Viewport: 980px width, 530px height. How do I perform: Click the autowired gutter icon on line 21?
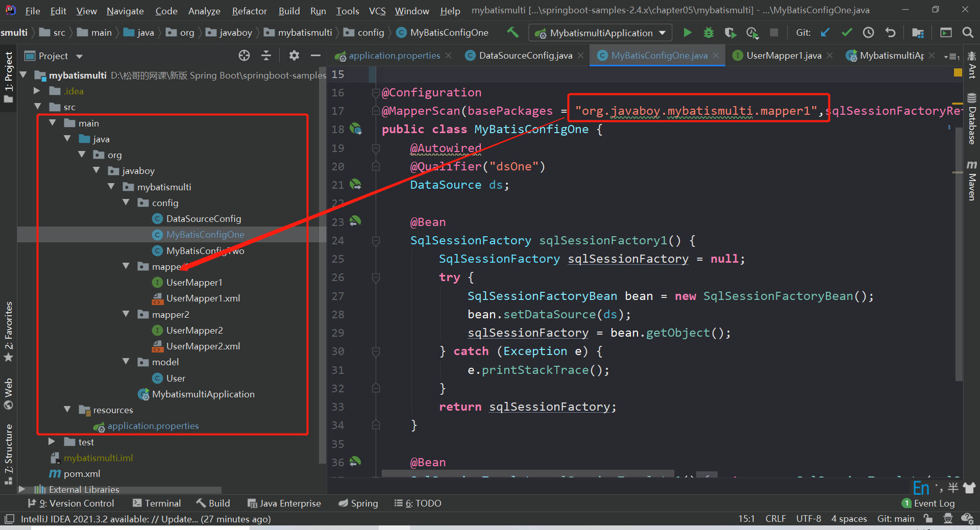(356, 184)
